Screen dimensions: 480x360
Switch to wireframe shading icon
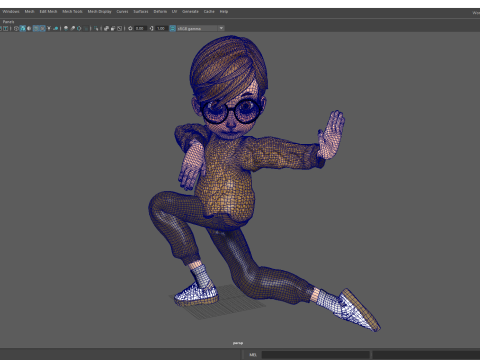coord(16,29)
